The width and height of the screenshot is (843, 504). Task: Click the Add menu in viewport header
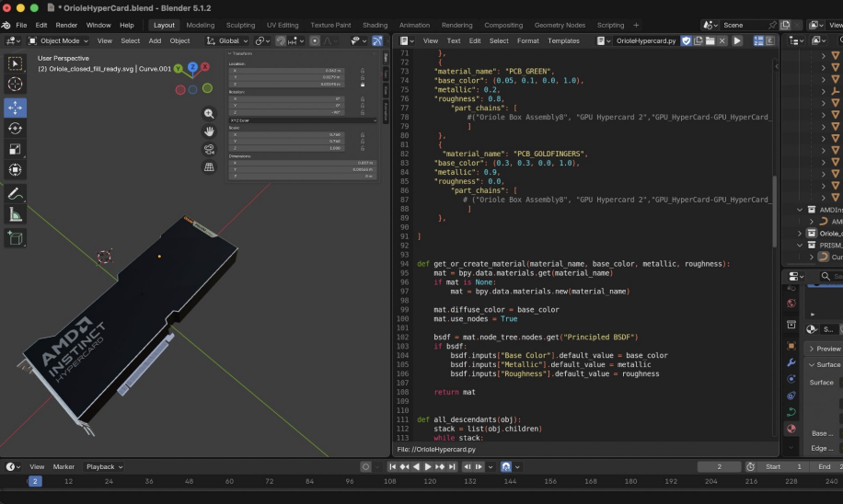coord(155,40)
